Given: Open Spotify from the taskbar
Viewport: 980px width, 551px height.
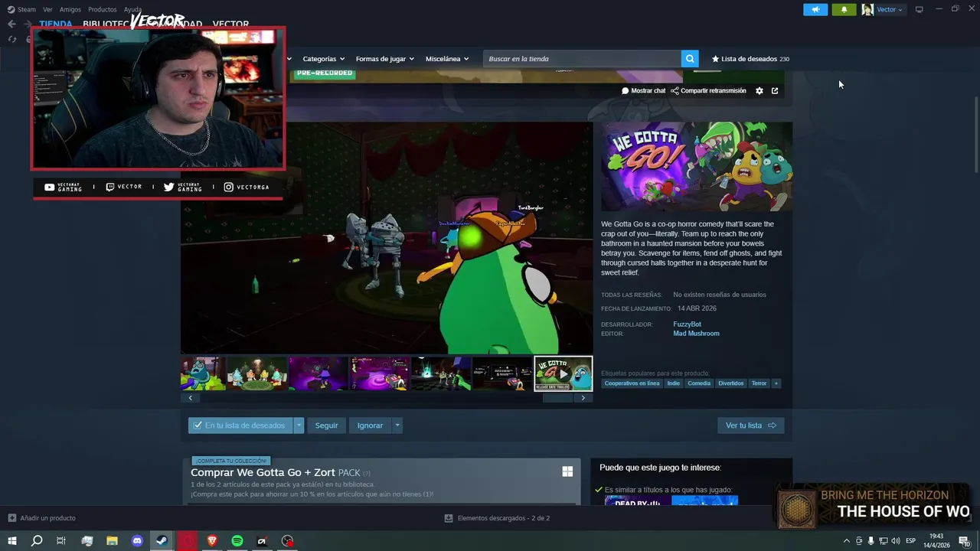Looking at the screenshot, I should coord(237,541).
